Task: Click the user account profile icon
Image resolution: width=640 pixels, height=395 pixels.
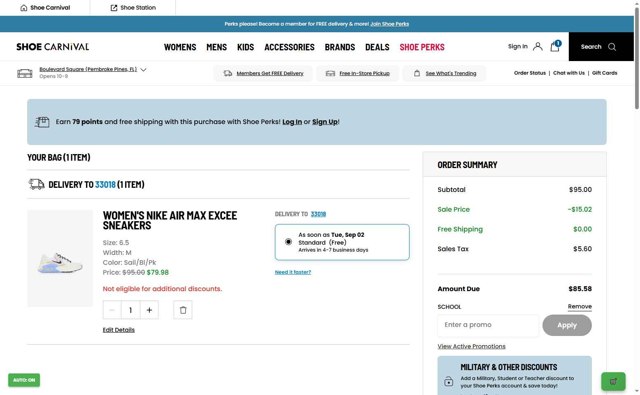Action: pyautogui.click(x=538, y=47)
